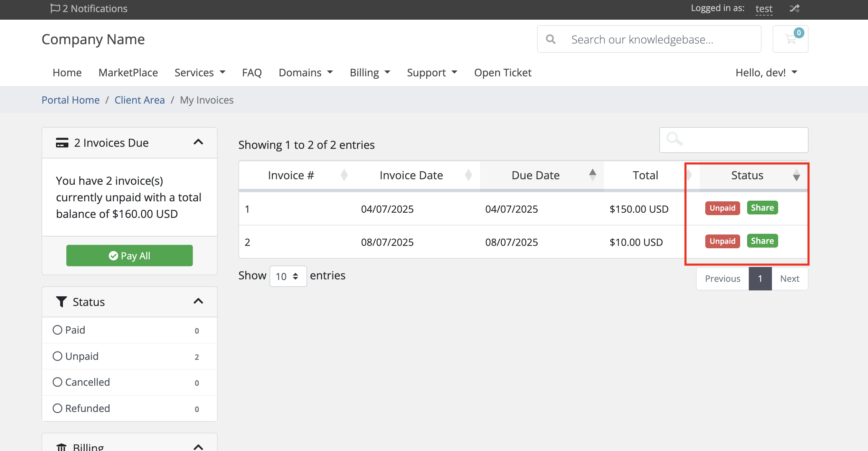Screen dimensions: 868x451
Task: Click the knowledgebase search magnifier icon
Action: coord(551,39)
